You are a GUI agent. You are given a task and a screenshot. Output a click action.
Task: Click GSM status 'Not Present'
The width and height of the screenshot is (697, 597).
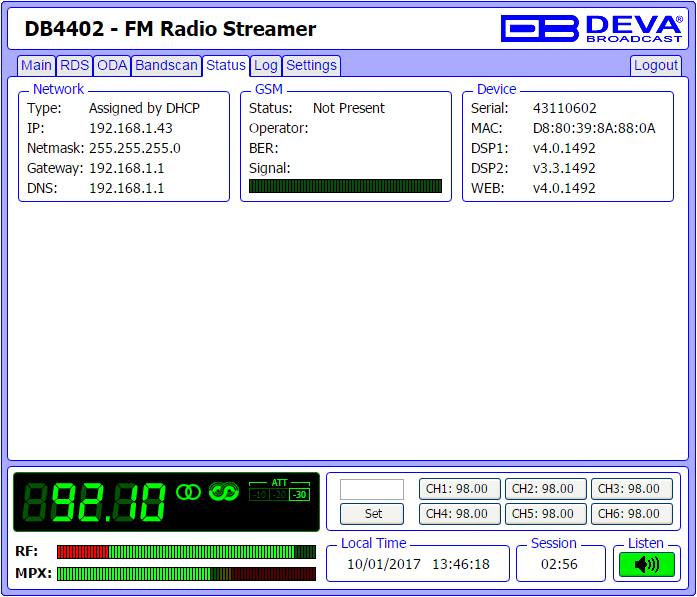[348, 108]
